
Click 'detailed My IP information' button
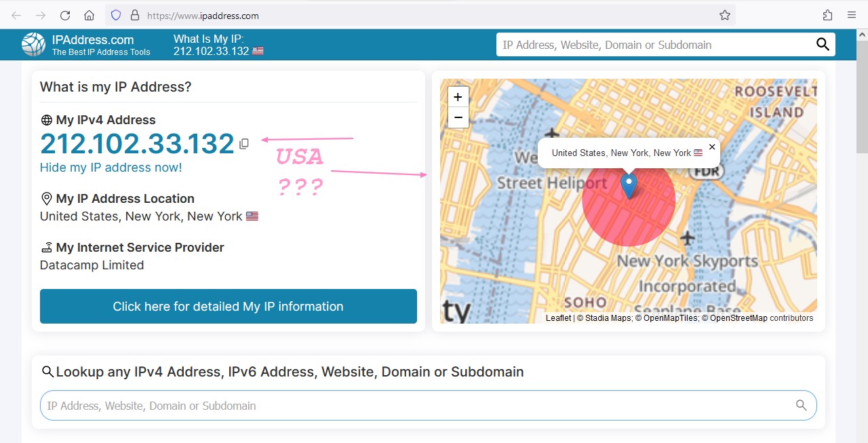[x=229, y=306]
